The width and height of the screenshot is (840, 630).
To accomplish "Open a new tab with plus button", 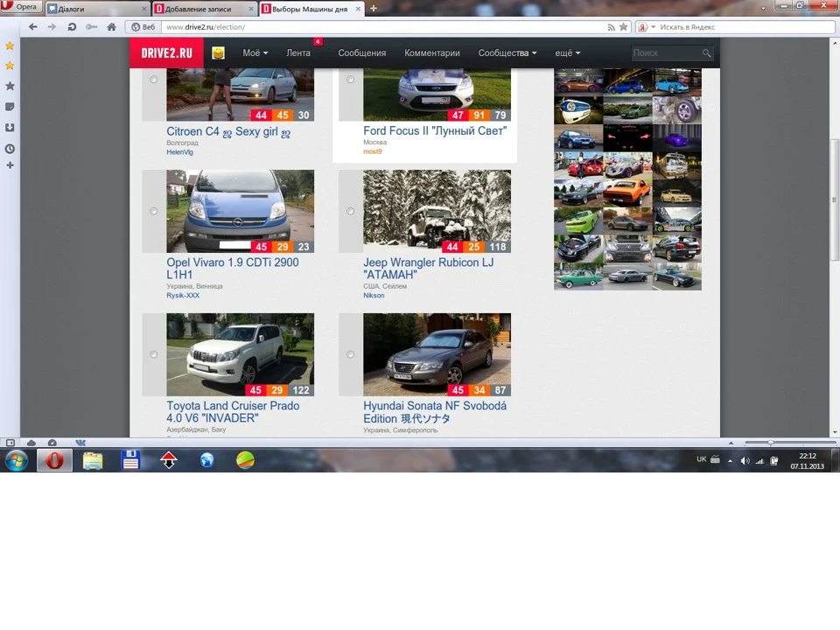I will 374,9.
